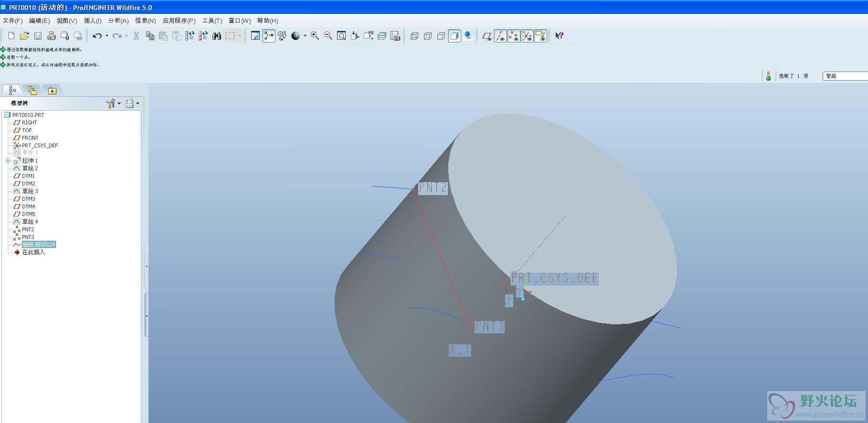Search the model with the binoculars icon

(x=217, y=36)
